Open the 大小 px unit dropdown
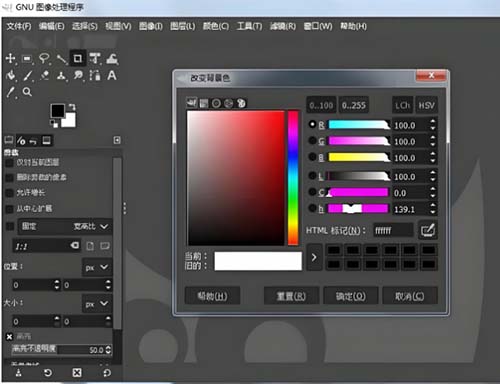500x384 pixels. point(97,303)
